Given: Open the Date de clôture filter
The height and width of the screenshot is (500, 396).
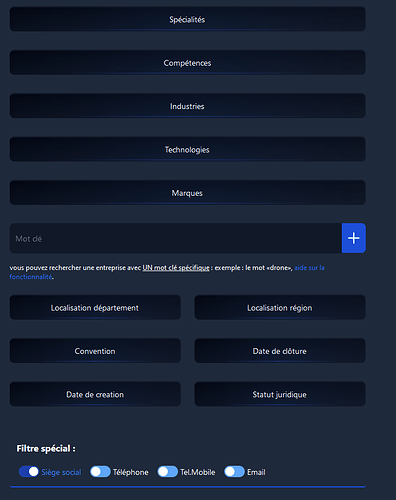Looking at the screenshot, I should (280, 351).
